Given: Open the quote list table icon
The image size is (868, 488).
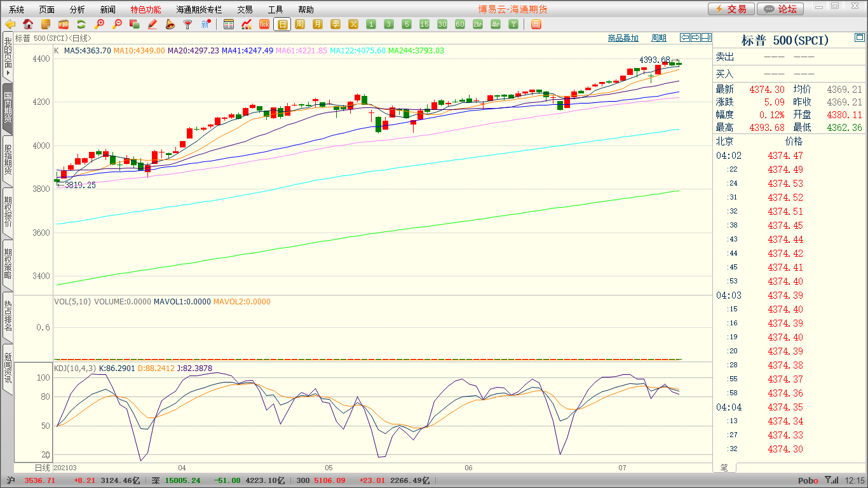Looking at the screenshot, I should (229, 24).
